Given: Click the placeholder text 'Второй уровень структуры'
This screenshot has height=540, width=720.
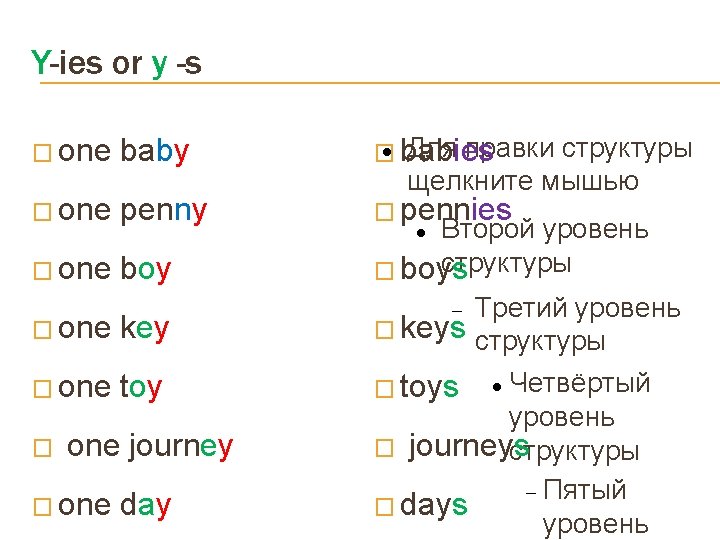Looking at the screenshot, I should pos(545,246).
